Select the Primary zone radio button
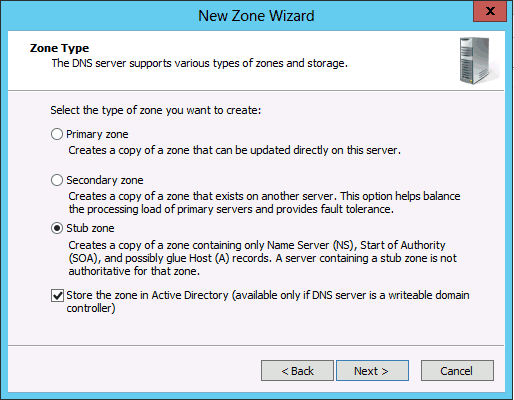The height and width of the screenshot is (400, 514). point(57,134)
